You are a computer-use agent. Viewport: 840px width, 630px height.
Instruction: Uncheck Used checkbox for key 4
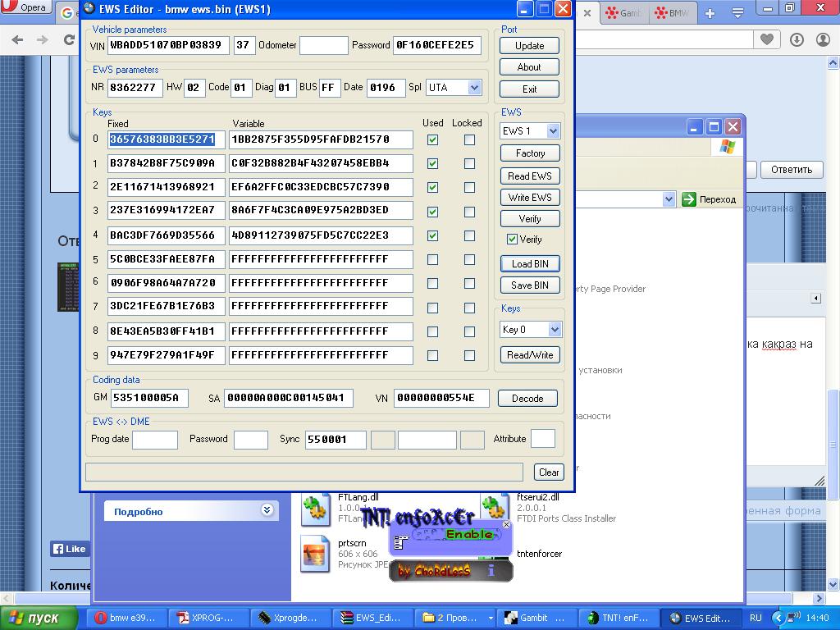point(433,235)
